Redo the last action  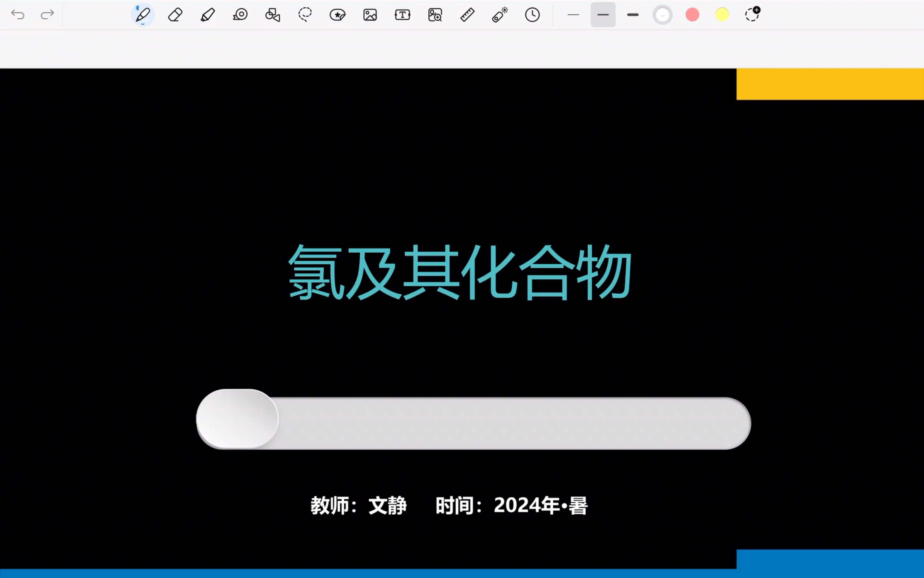point(48,14)
